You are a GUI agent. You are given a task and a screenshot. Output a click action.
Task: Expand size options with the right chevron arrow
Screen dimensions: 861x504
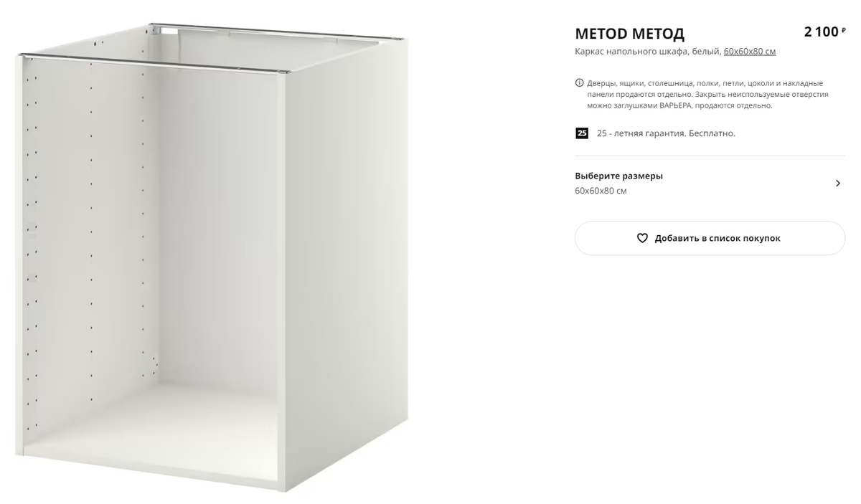(837, 184)
